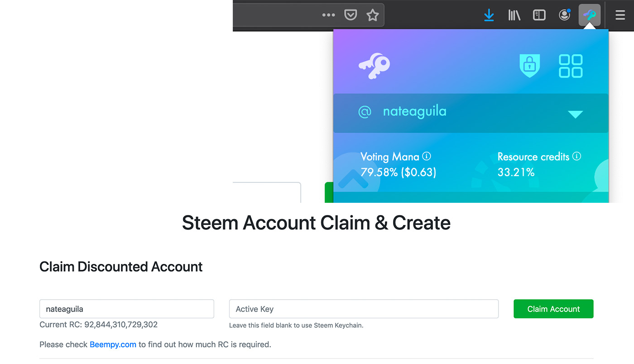Click the @ symbol next to nateaguila
Viewport: 634px width, 364px height.
pos(365,111)
